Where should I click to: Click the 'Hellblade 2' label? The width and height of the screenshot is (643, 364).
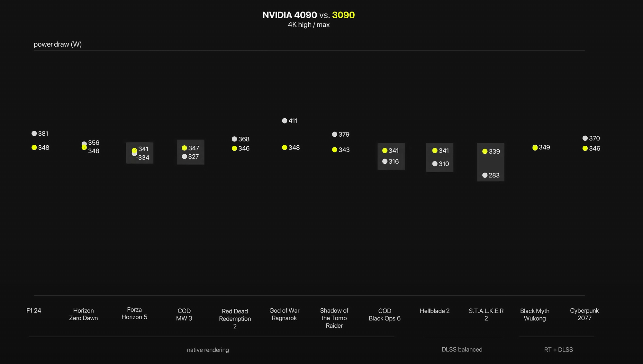(435, 311)
